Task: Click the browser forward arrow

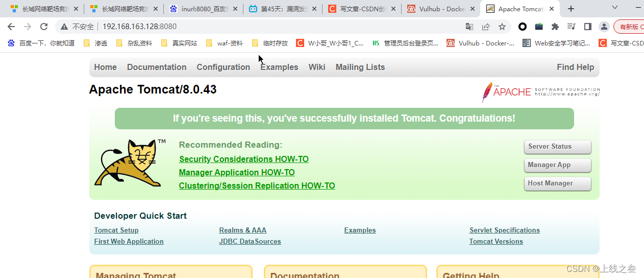Action: point(28,27)
